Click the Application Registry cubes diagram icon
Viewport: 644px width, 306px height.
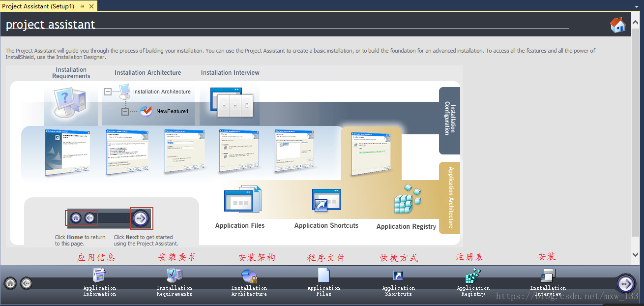[408, 199]
